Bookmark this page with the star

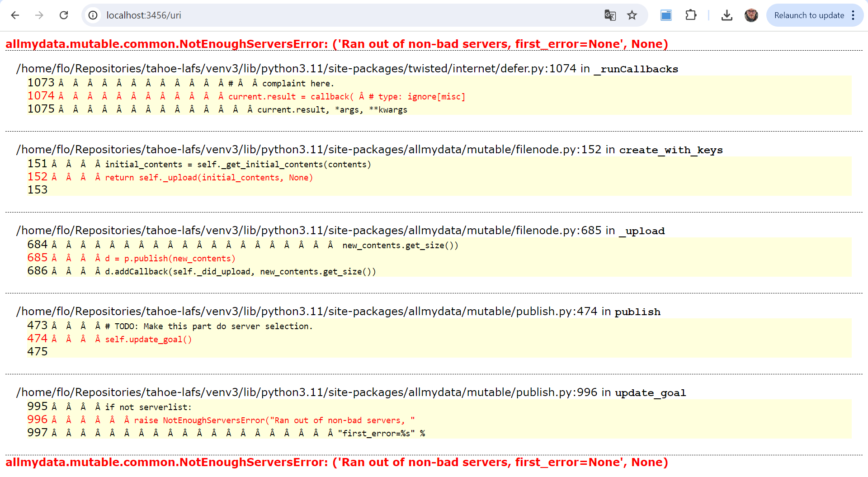tap(632, 15)
